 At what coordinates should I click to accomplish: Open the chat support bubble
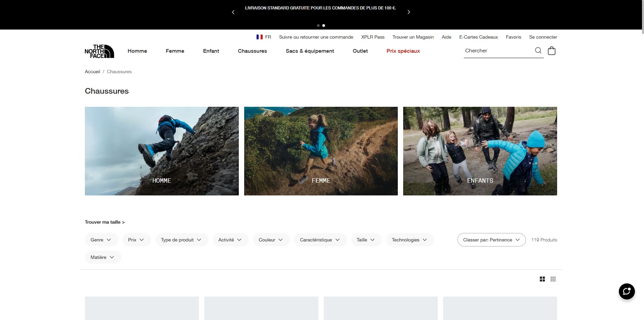[627, 291]
